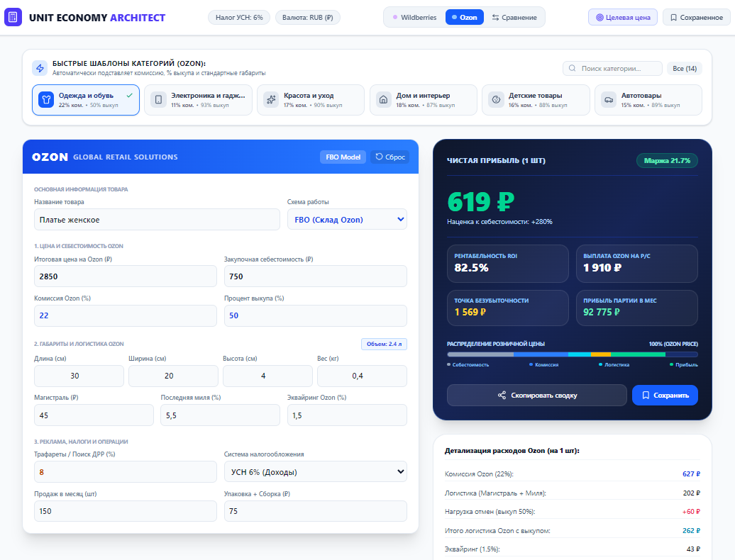Image resolution: width=735 pixels, height=560 pixels.
Task: Click the Закупочная себестоимость field
Action: (316, 276)
